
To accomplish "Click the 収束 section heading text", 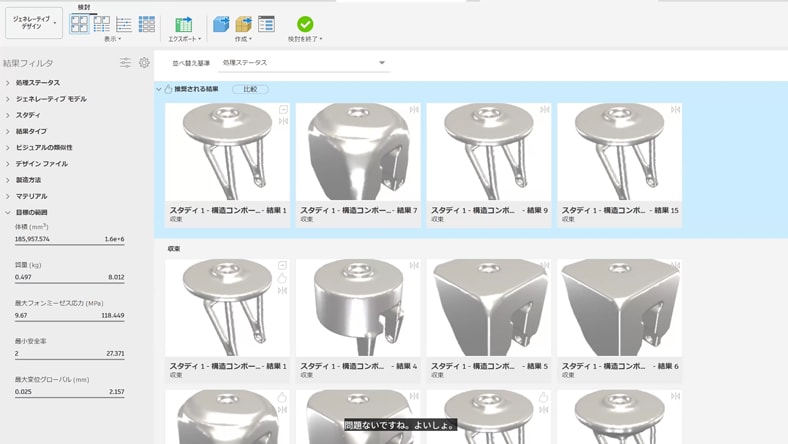I will tap(174, 248).
